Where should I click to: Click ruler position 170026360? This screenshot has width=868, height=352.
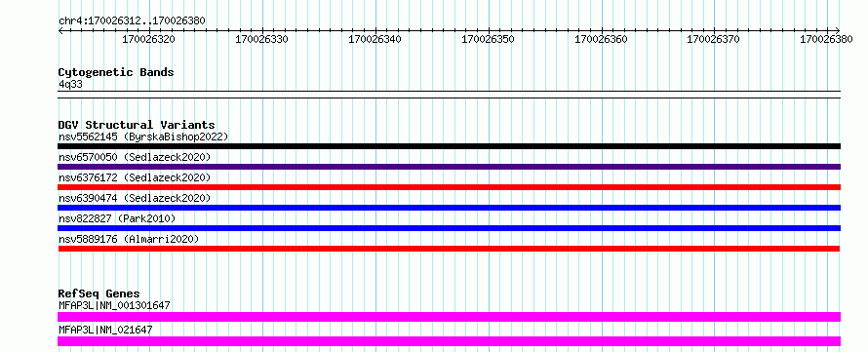(601, 39)
